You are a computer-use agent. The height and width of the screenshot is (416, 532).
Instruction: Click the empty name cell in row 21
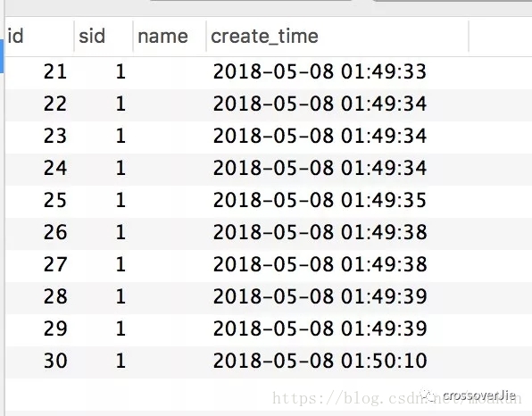point(170,72)
